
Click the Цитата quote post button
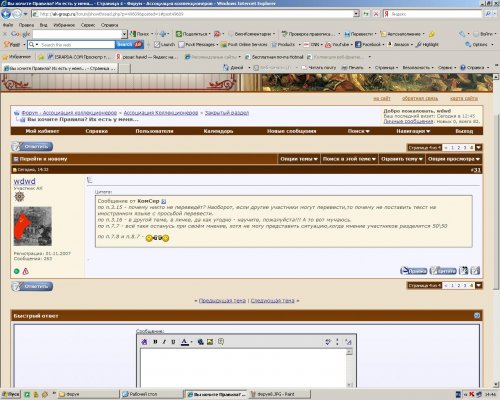coord(443,271)
